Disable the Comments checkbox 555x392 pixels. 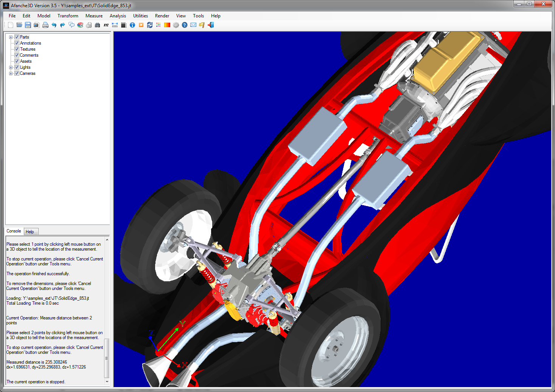pyautogui.click(x=17, y=55)
